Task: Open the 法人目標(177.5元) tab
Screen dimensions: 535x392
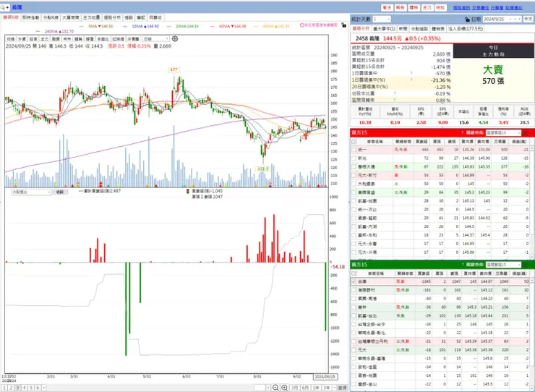Action: 466,29
